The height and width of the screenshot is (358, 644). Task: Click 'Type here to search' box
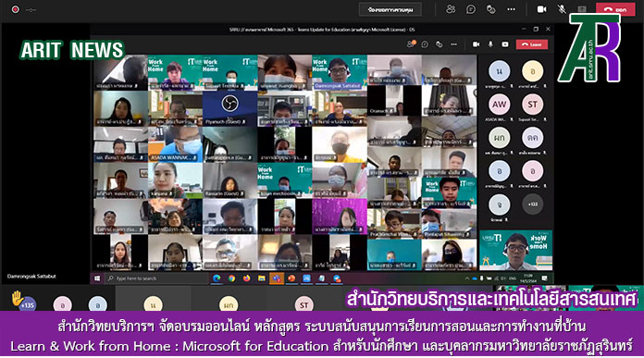156,278
